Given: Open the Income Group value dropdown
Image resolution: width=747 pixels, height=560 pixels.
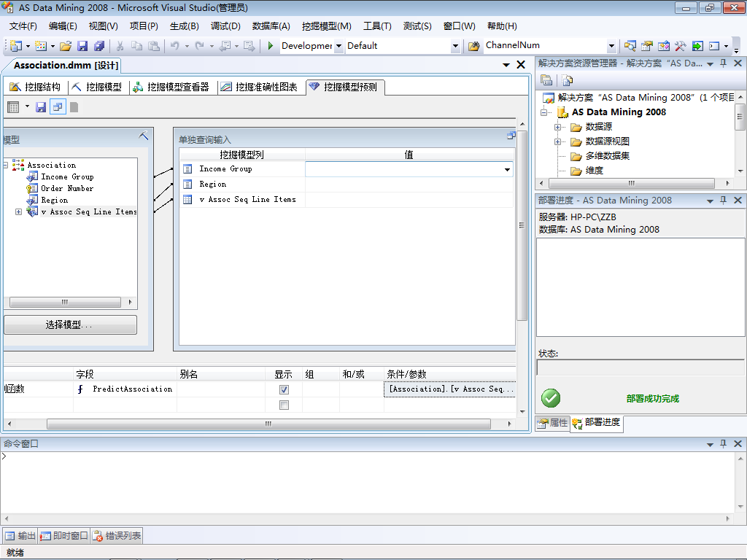Looking at the screenshot, I should (507, 169).
